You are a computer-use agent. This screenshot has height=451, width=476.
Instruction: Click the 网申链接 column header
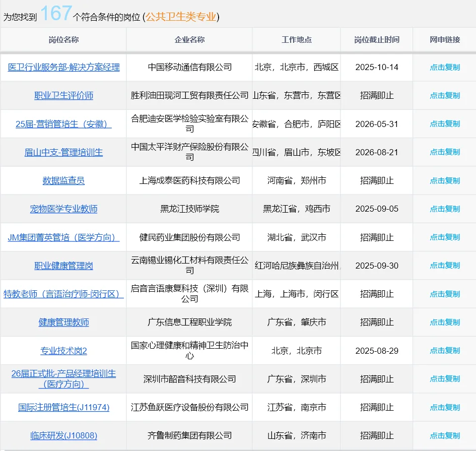click(445, 39)
